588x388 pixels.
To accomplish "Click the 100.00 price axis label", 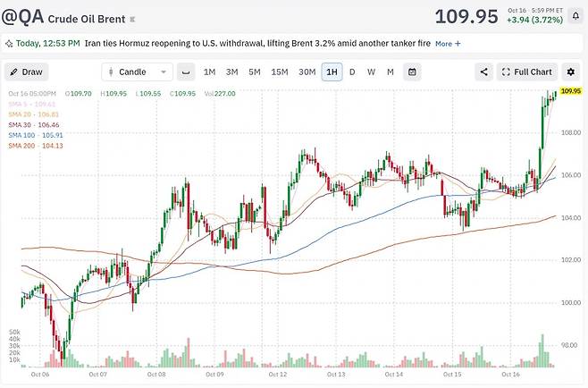I will pos(571,302).
